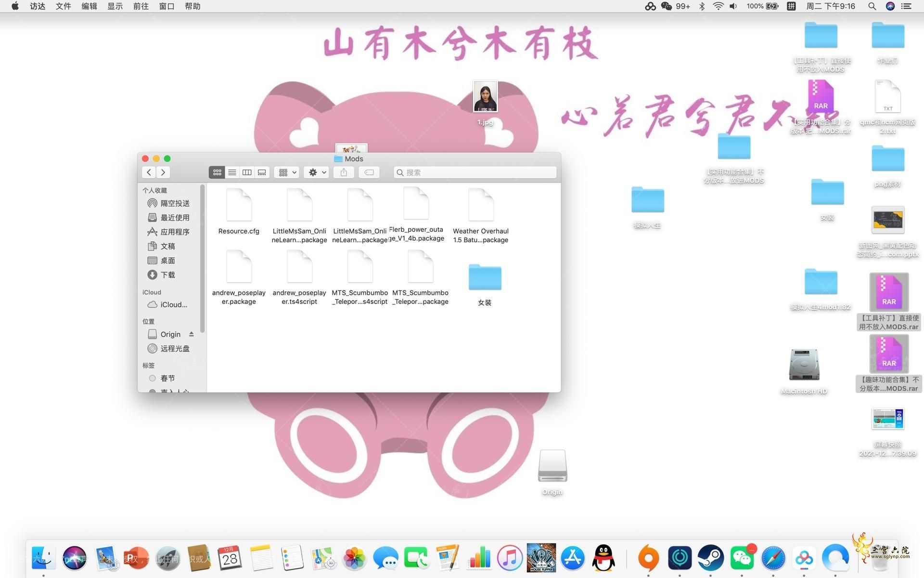
Task: Open the 帮助 menu
Action: coord(192,6)
